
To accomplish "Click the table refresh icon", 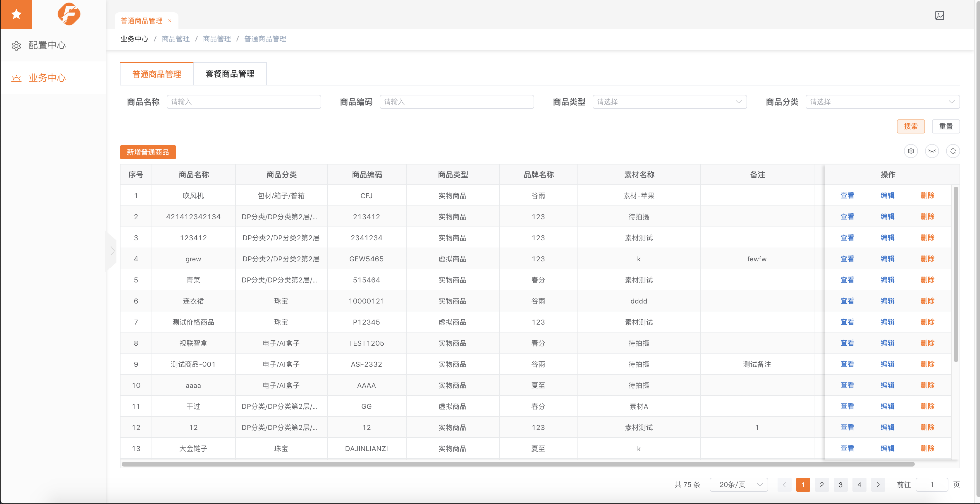I will [953, 151].
